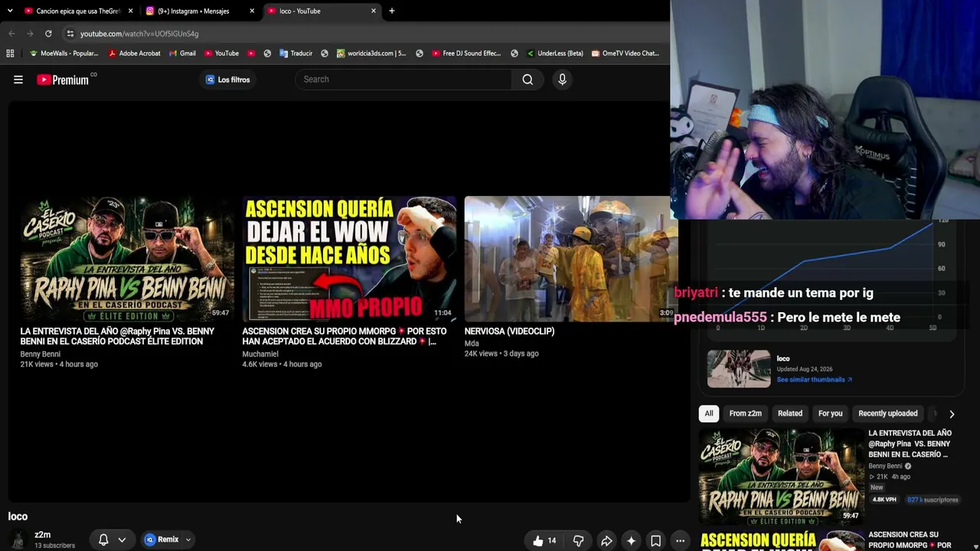
Task: Open the z2m channel avatar
Action: 18,540
